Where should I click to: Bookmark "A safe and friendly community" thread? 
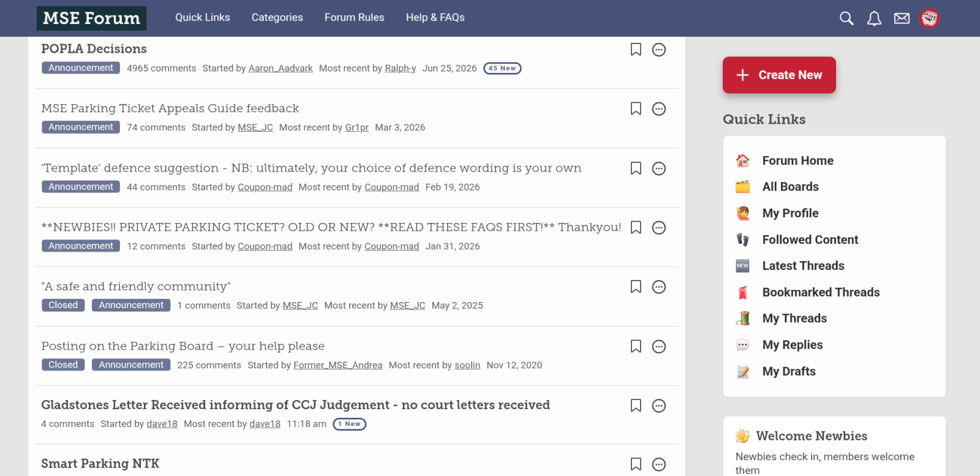tap(636, 287)
